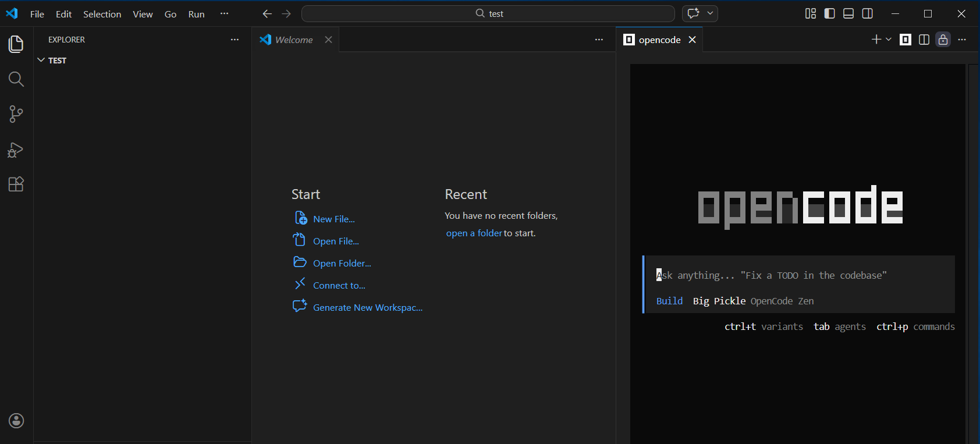
Task: Toggle the bottom Panel visibility
Action: (x=848, y=13)
